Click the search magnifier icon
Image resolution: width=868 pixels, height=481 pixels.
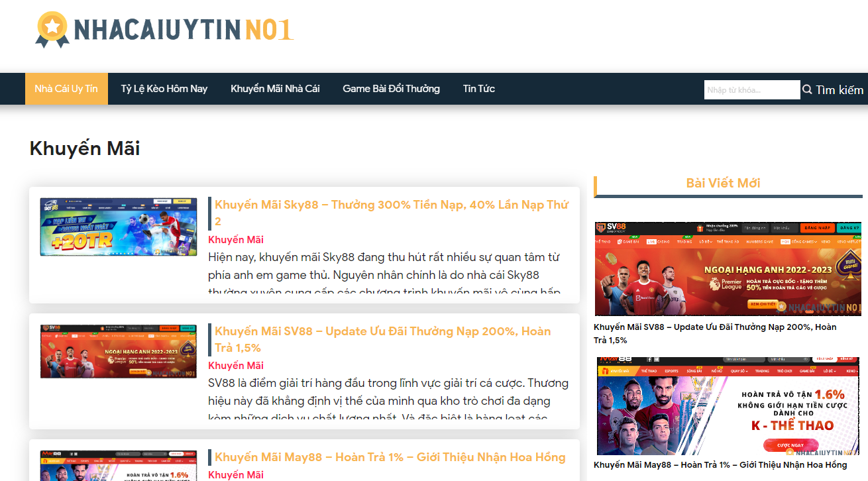tap(807, 89)
